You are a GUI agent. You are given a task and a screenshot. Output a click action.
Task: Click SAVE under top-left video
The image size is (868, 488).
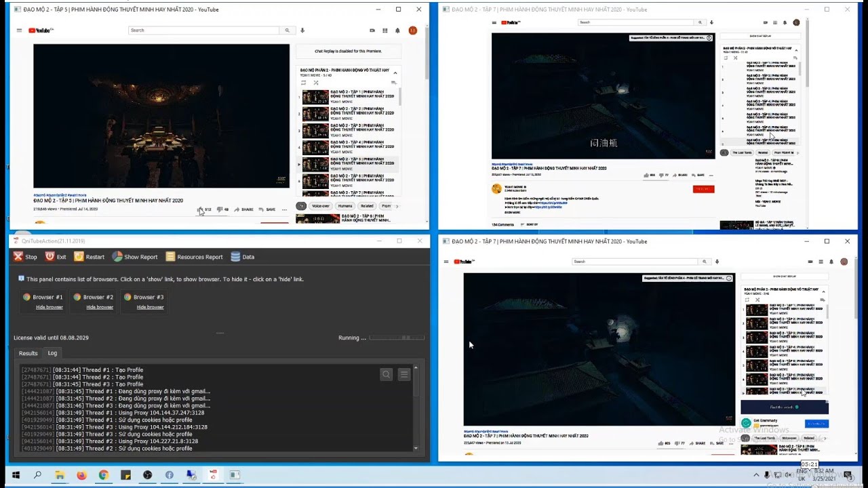coord(268,209)
